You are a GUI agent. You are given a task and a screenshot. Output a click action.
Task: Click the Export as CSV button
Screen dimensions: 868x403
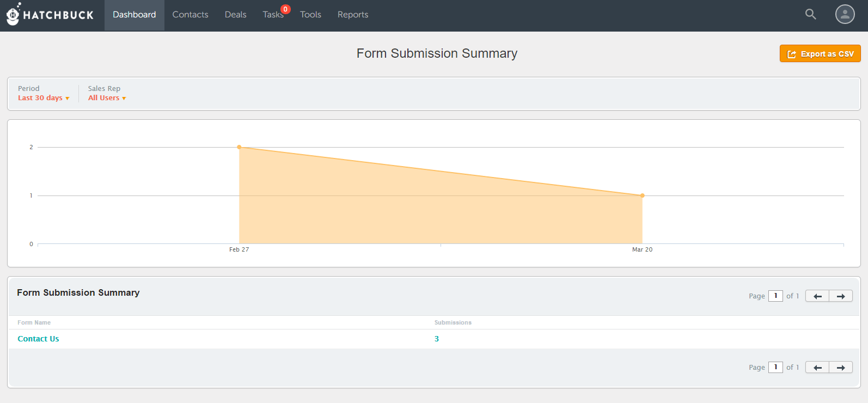click(x=820, y=54)
